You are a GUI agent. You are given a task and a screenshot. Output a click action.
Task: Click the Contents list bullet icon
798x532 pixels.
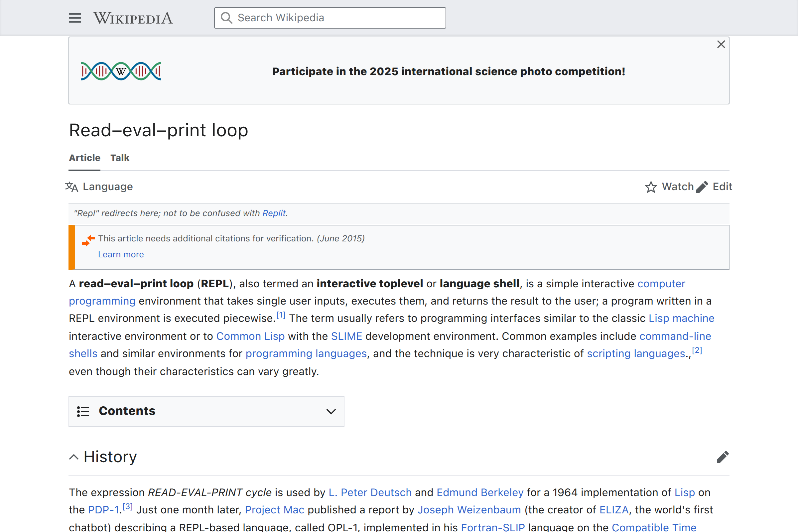[83, 412]
